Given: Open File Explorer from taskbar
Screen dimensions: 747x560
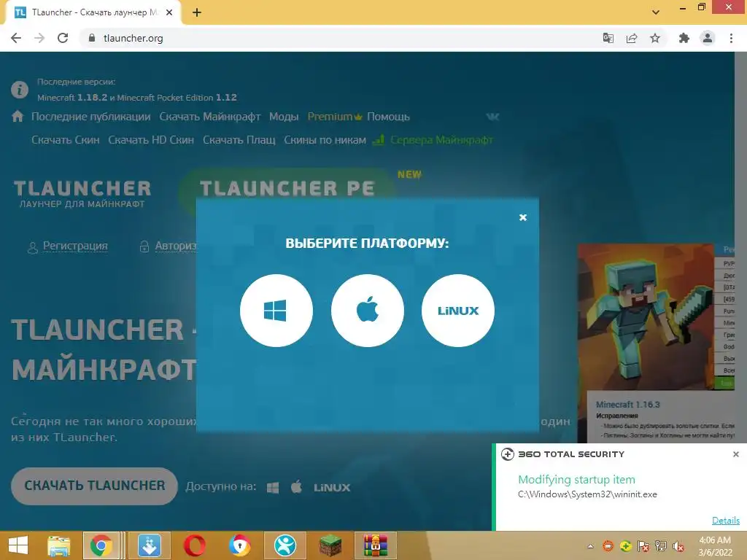Looking at the screenshot, I should [59, 545].
